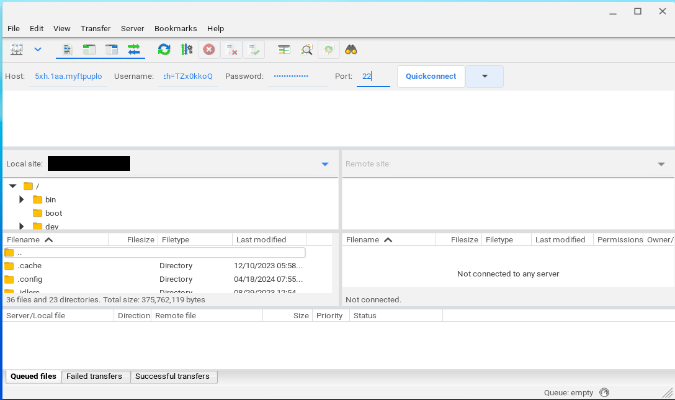Open the Edit menu
675x400 pixels.
[36, 28]
